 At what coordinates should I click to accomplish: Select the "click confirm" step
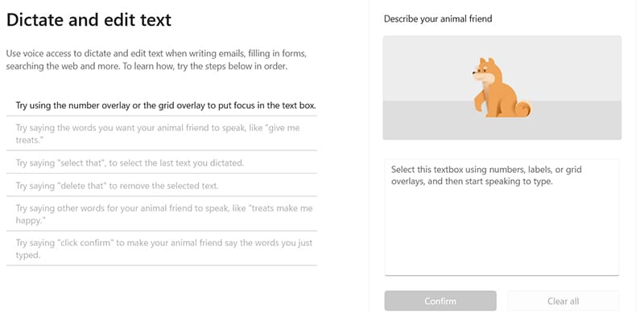(162, 248)
